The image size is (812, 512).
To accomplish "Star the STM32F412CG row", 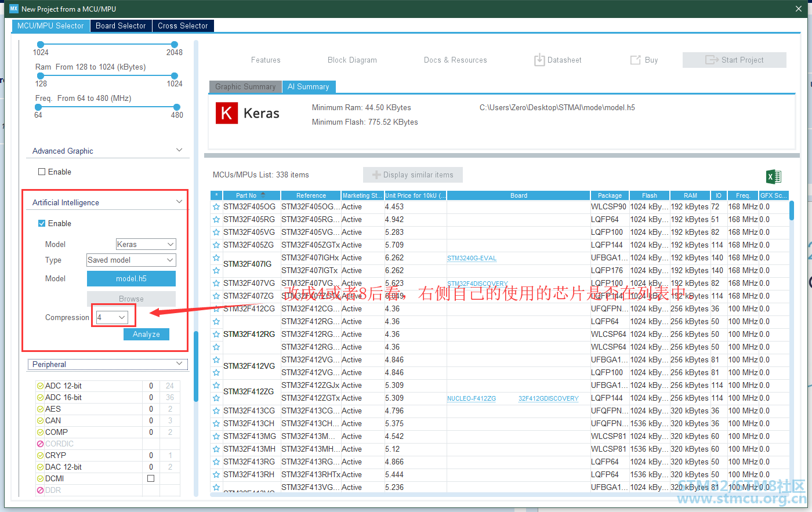I will [x=216, y=309].
